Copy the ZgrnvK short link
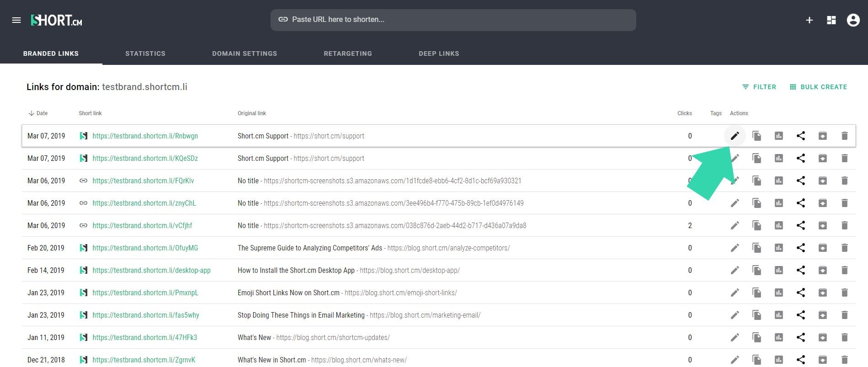The height and width of the screenshot is (367, 868). click(757, 360)
